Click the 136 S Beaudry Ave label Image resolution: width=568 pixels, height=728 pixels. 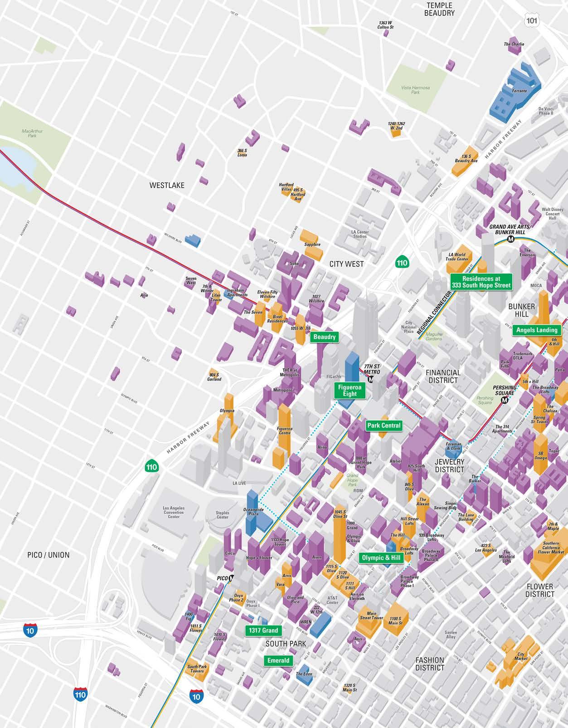466,158
